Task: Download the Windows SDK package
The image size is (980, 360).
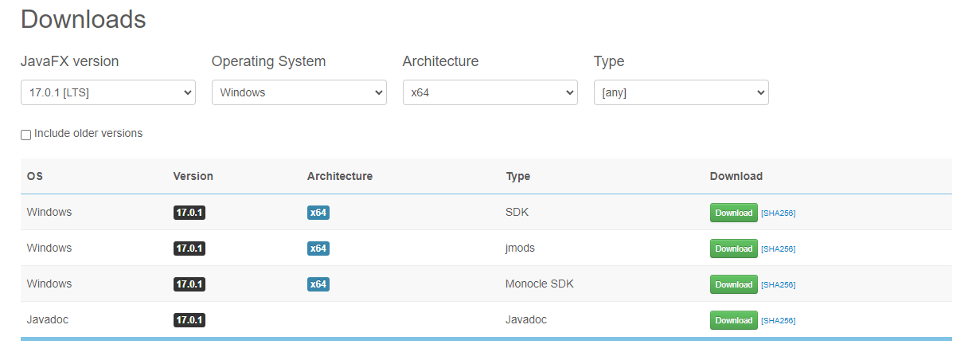Action: pyautogui.click(x=734, y=213)
